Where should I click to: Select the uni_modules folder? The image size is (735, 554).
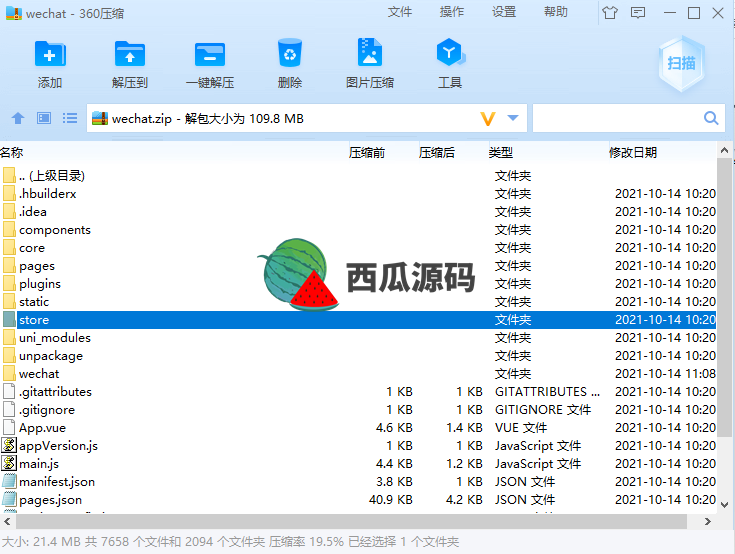click(x=358, y=337)
